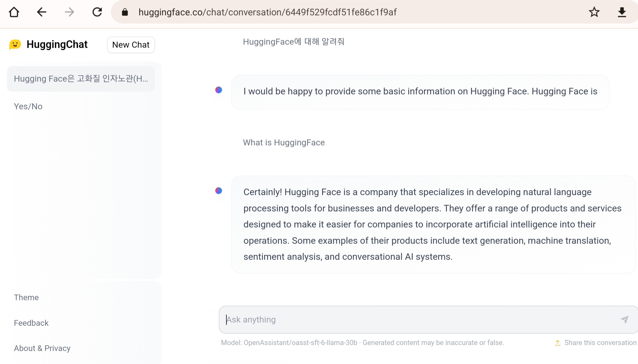Screen dimensions: 638x364
Task: Open About & Privacy
Action: 42,348
